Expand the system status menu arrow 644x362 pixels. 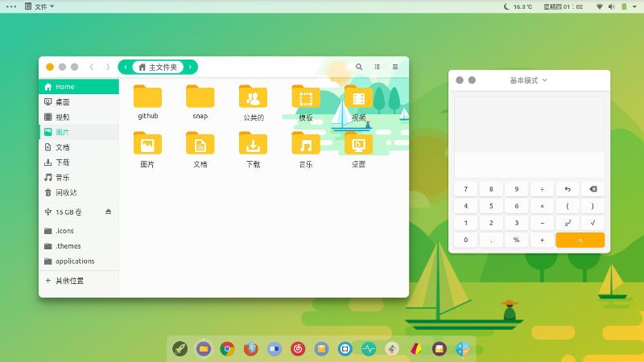tap(634, 6)
